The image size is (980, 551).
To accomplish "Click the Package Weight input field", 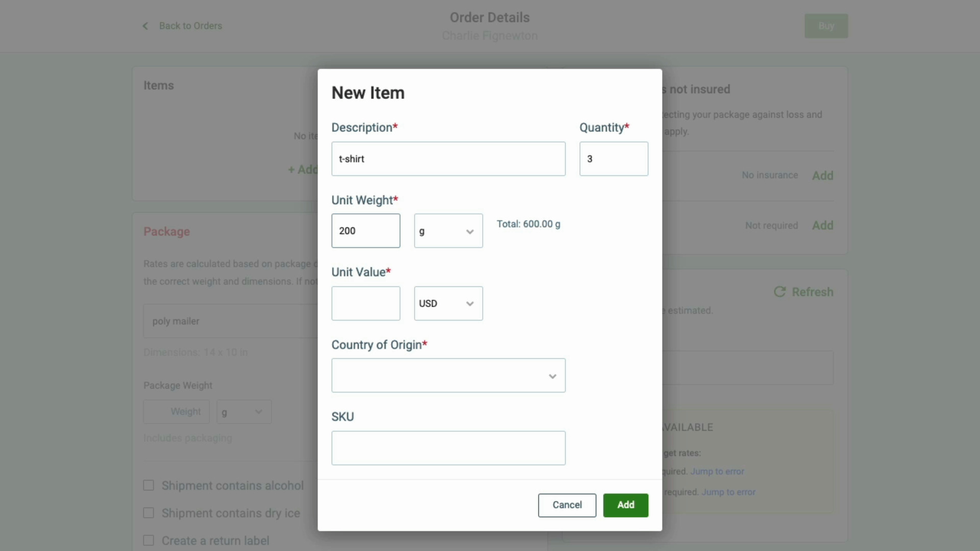I will point(176,412).
